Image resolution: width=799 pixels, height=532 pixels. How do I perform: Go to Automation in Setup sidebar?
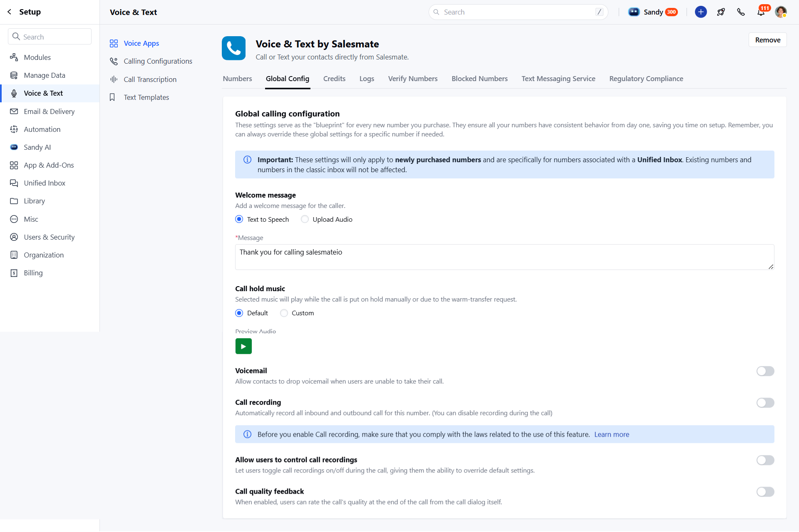click(x=42, y=129)
